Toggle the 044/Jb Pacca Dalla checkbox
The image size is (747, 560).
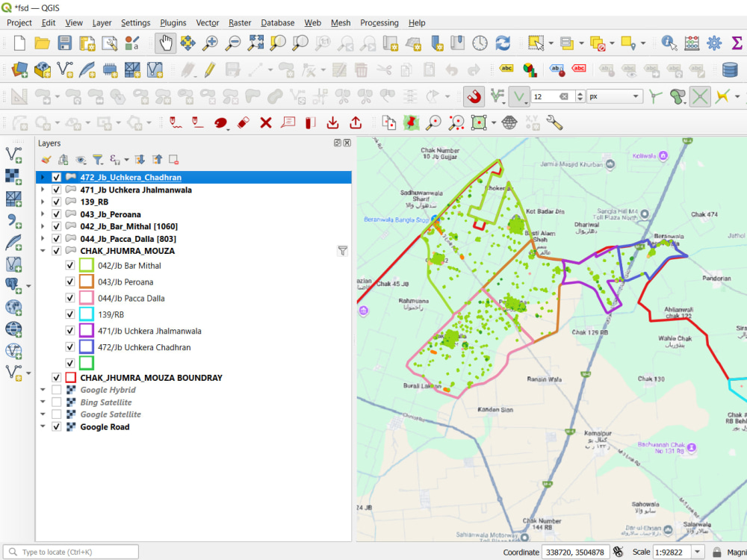pyautogui.click(x=70, y=298)
